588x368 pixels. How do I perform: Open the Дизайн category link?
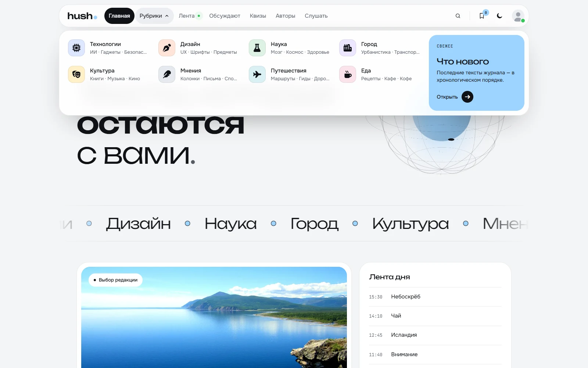pyautogui.click(x=198, y=48)
